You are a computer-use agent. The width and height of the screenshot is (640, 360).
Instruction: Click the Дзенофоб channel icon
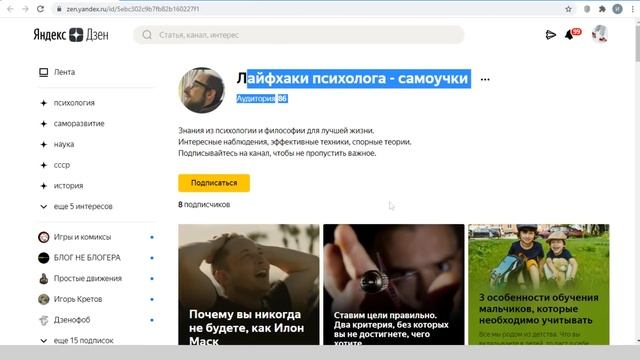click(x=44, y=320)
